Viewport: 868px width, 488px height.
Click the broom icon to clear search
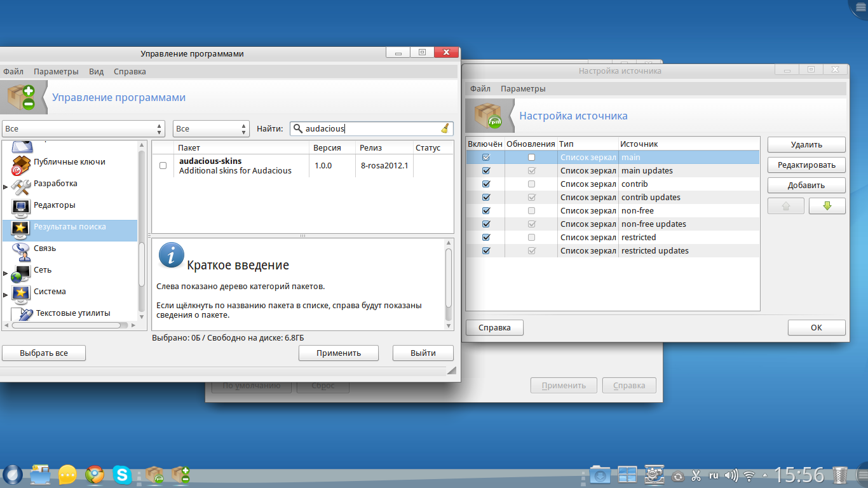[x=445, y=128]
